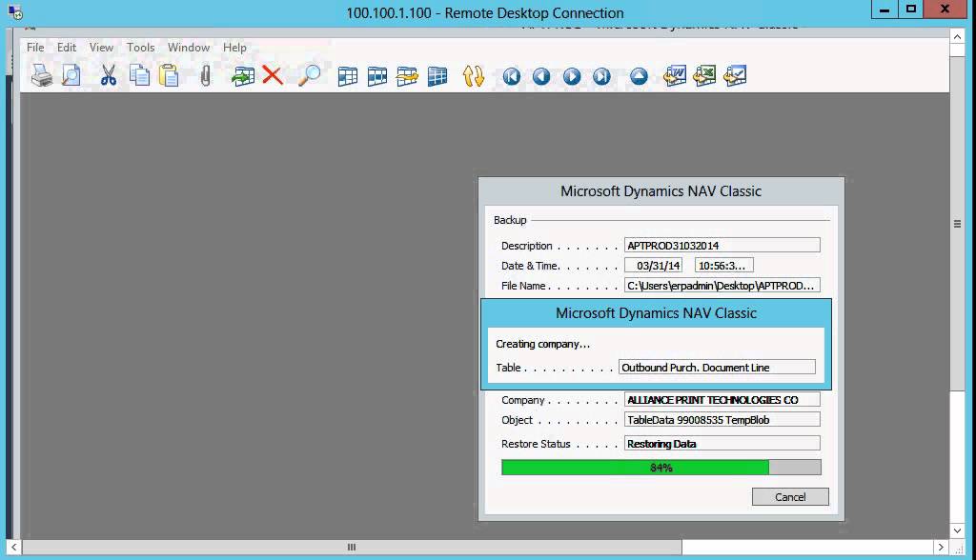Click the Print toolbar icon
This screenshot has width=976, height=560.
pos(42,76)
